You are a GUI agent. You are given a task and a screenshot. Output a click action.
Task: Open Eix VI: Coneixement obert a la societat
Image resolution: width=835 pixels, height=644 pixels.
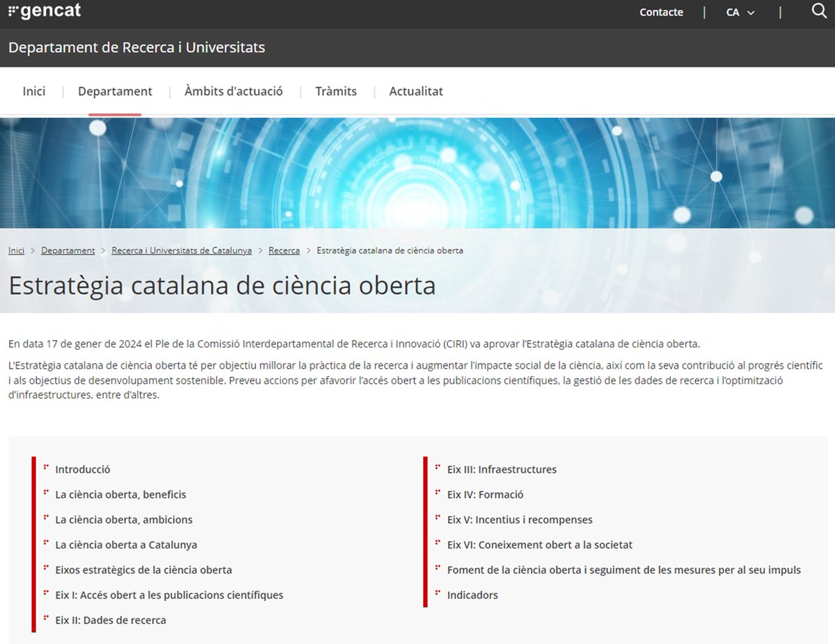[540, 545]
